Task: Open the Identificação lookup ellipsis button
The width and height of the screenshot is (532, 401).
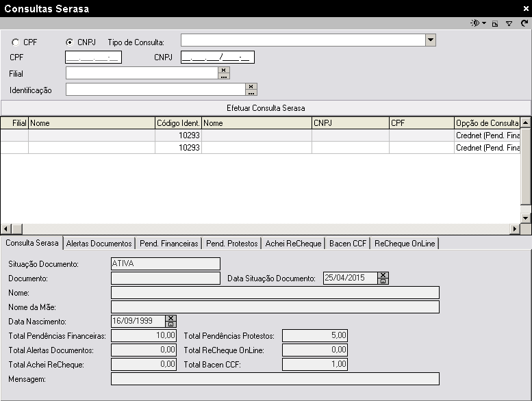Action: (251, 92)
